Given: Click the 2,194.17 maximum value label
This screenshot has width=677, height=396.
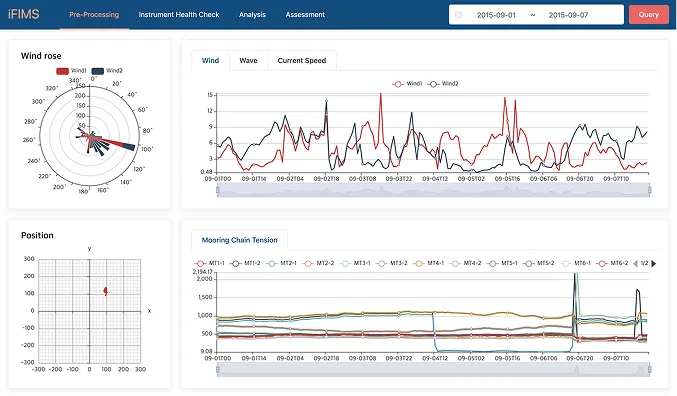Looking at the screenshot, I should point(202,272).
